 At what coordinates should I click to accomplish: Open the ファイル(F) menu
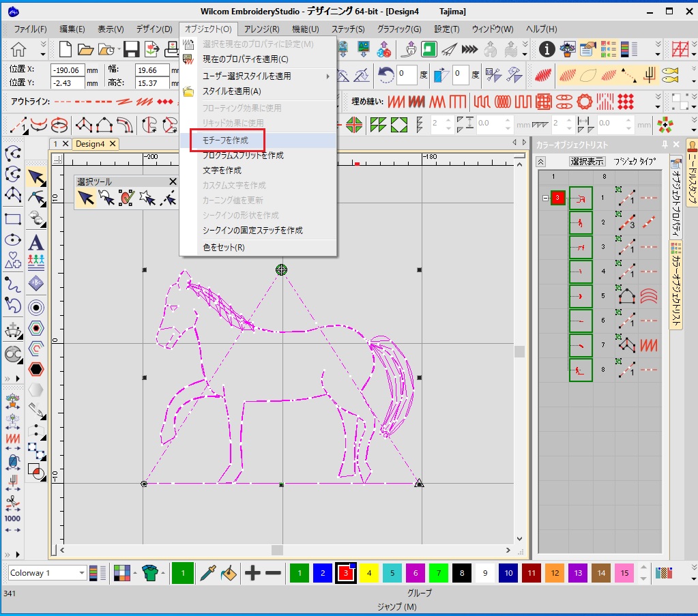coord(30,29)
